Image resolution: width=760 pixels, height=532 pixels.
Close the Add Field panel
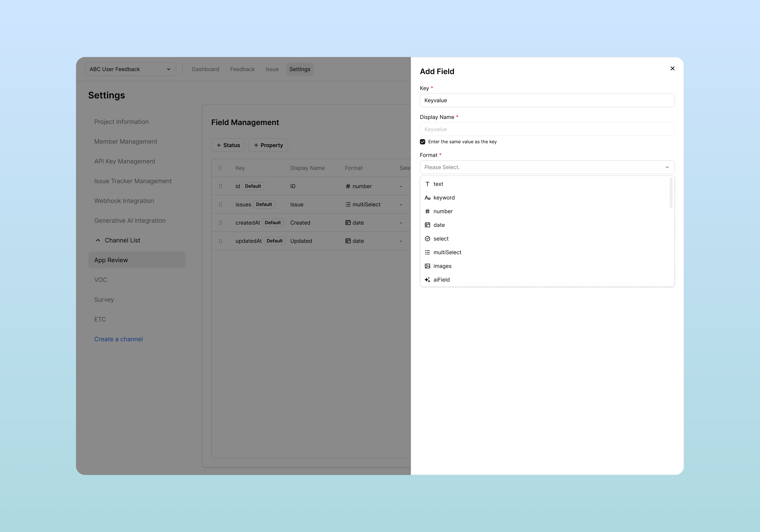(x=672, y=69)
